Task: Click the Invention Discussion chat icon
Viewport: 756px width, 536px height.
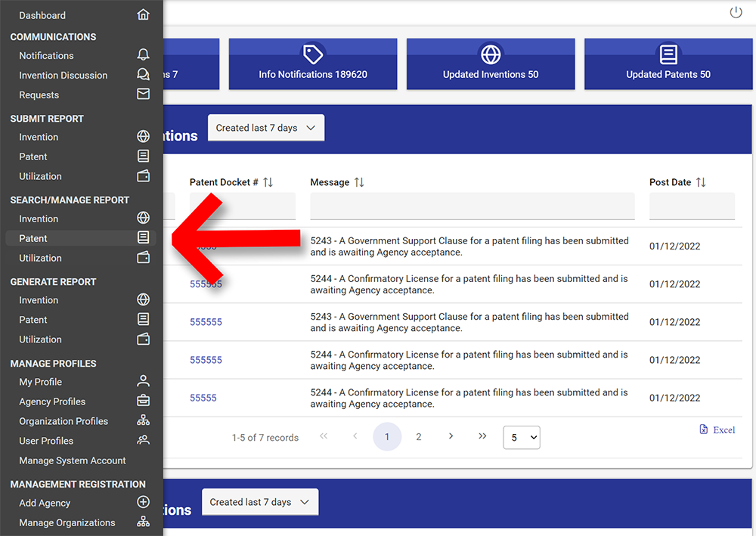Action: coord(143,75)
